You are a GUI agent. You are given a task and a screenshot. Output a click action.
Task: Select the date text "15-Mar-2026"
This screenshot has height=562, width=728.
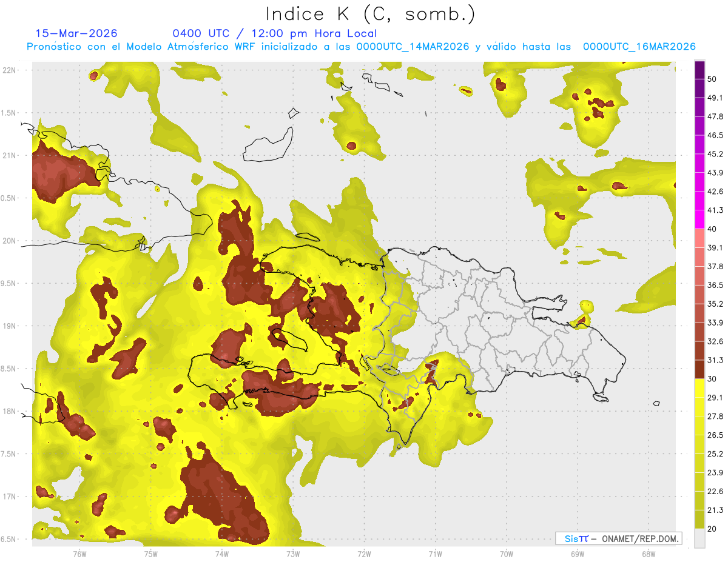point(76,33)
